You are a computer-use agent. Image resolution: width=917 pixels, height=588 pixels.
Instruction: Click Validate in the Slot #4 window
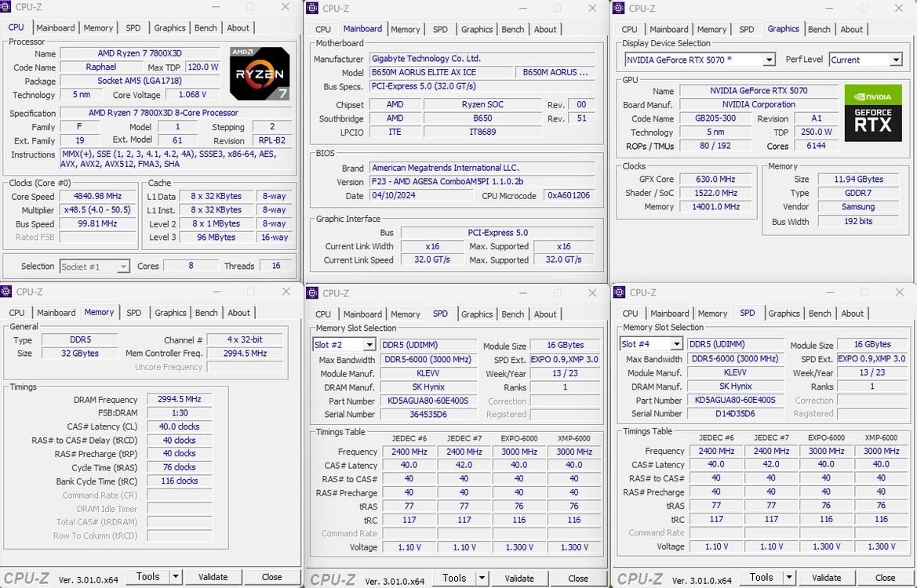point(826,578)
